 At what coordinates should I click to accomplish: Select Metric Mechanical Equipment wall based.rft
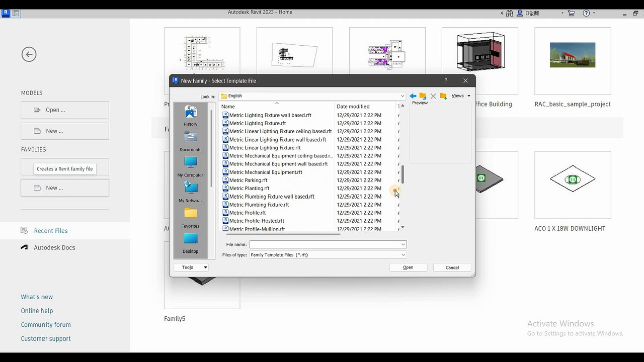click(278, 164)
